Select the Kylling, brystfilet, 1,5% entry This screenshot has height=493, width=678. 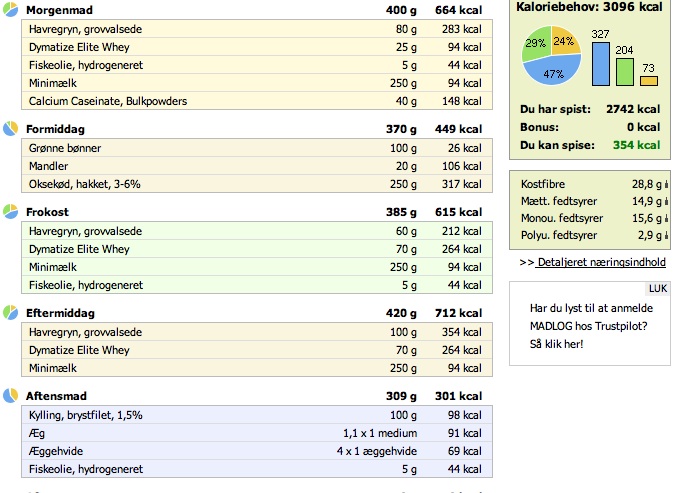coord(257,415)
